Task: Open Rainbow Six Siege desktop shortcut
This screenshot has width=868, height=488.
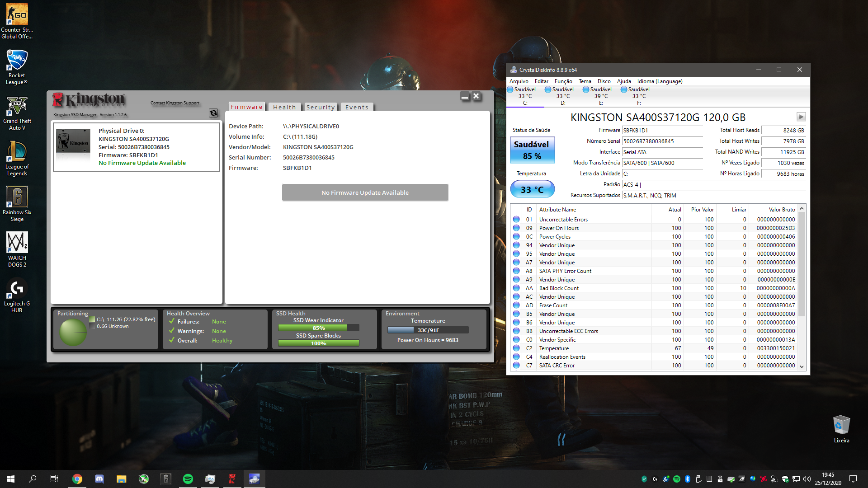Action: [x=17, y=204]
